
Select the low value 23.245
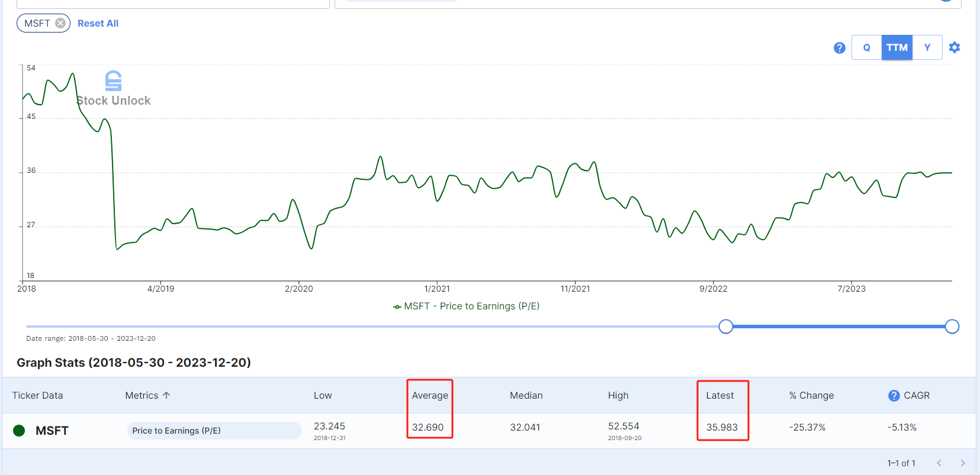[329, 426]
